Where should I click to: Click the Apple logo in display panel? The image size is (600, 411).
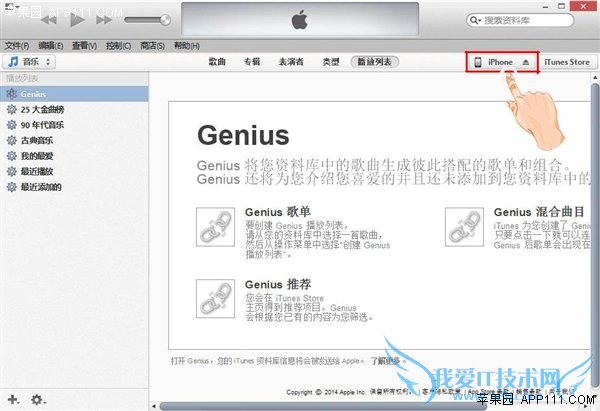pos(300,20)
